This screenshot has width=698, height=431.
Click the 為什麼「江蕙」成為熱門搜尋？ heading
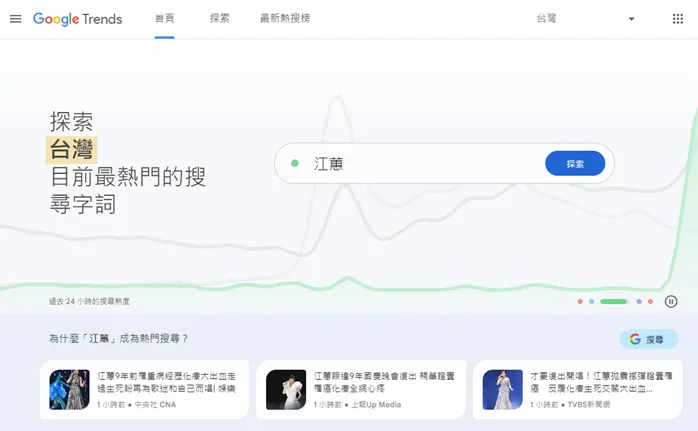tap(118, 339)
